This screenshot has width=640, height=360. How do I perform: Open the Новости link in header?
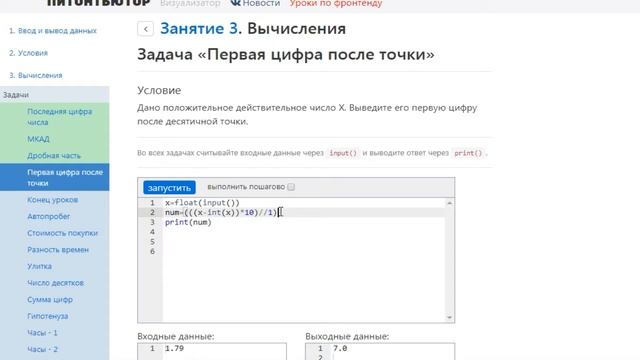[261, 3]
